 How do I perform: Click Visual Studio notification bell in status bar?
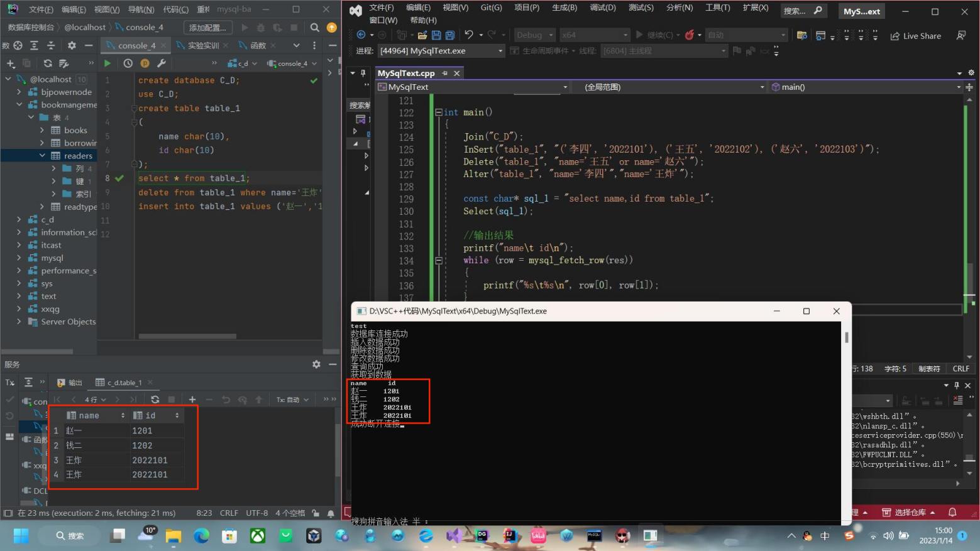tap(952, 512)
